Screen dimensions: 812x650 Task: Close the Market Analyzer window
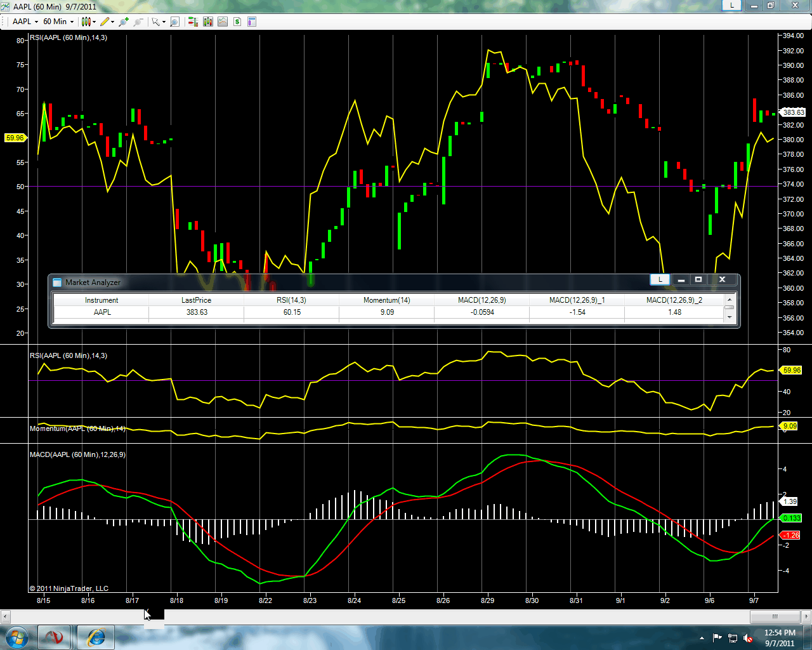[x=722, y=279]
